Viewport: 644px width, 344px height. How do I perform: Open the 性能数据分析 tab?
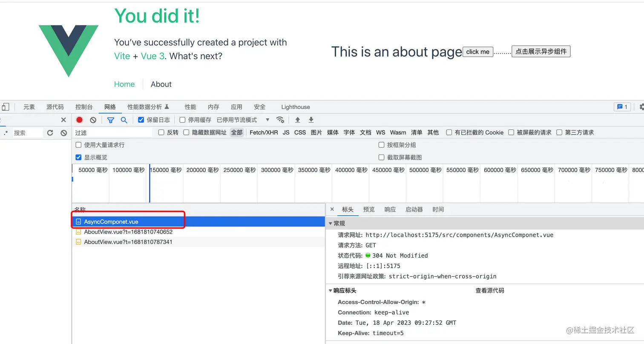click(x=148, y=107)
